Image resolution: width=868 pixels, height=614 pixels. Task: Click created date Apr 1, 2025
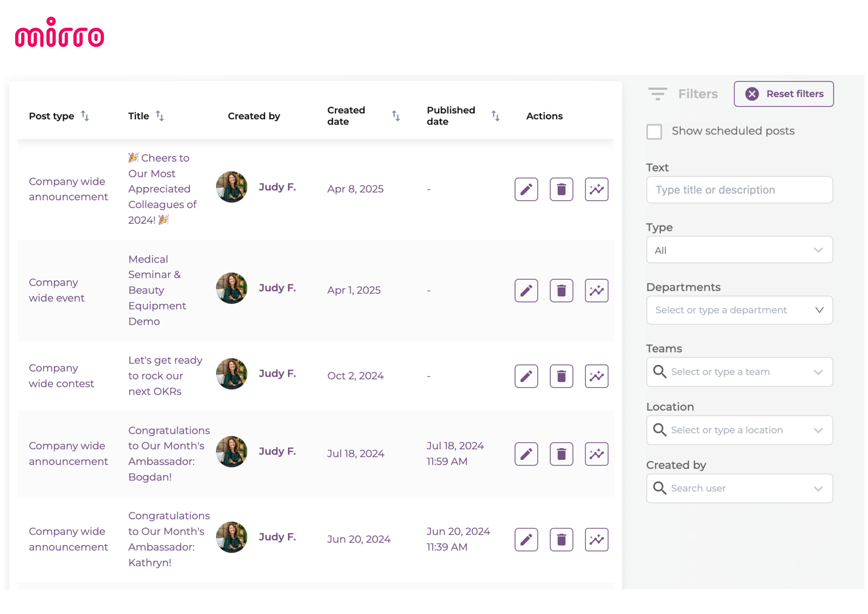(x=354, y=290)
